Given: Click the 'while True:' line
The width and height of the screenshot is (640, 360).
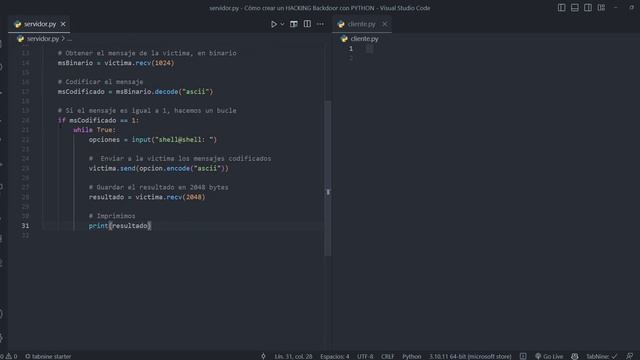Looking at the screenshot, I should (x=95, y=130).
